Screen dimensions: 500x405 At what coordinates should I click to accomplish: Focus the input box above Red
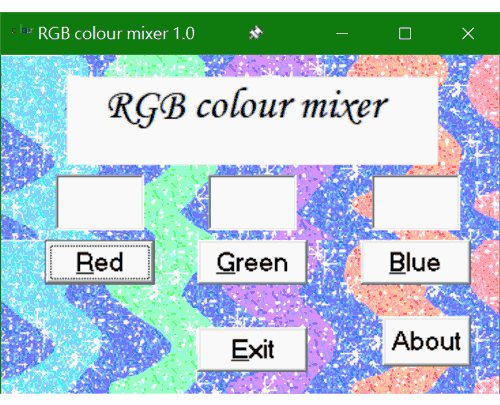coord(100,202)
